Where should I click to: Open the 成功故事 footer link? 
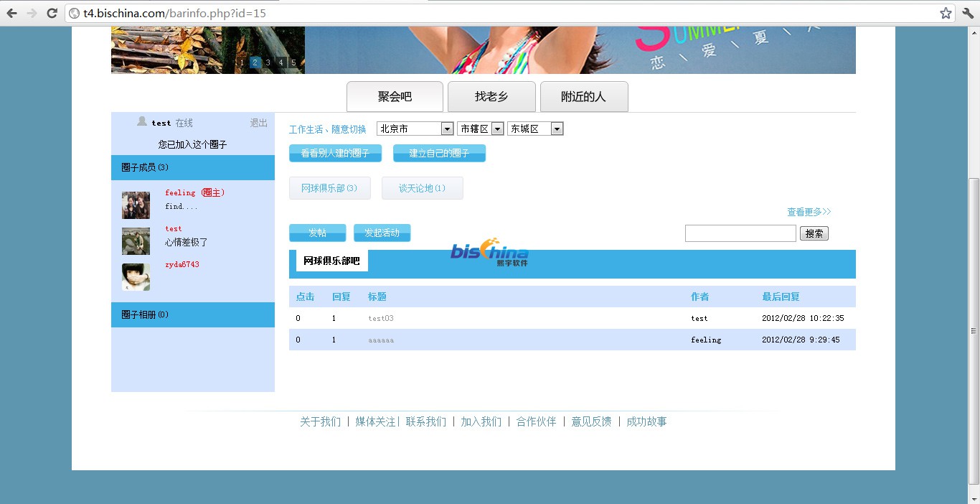point(646,421)
